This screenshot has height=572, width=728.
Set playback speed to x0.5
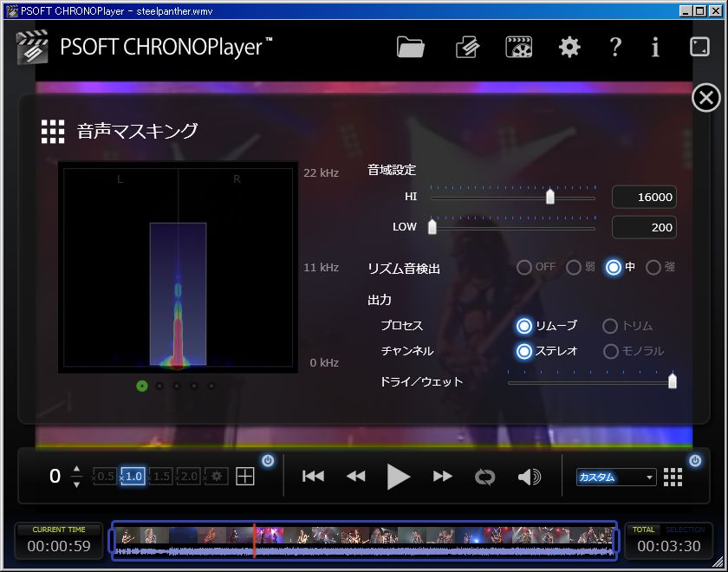point(105,477)
